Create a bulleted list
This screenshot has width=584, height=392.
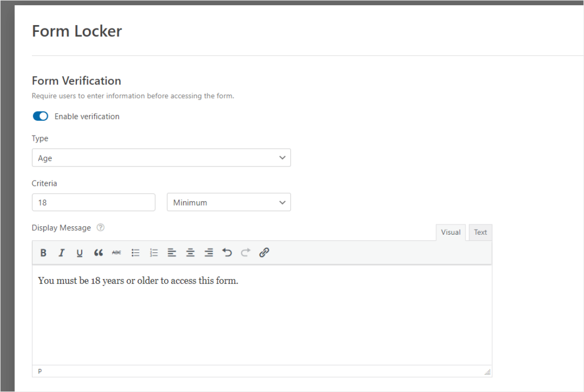tap(135, 252)
